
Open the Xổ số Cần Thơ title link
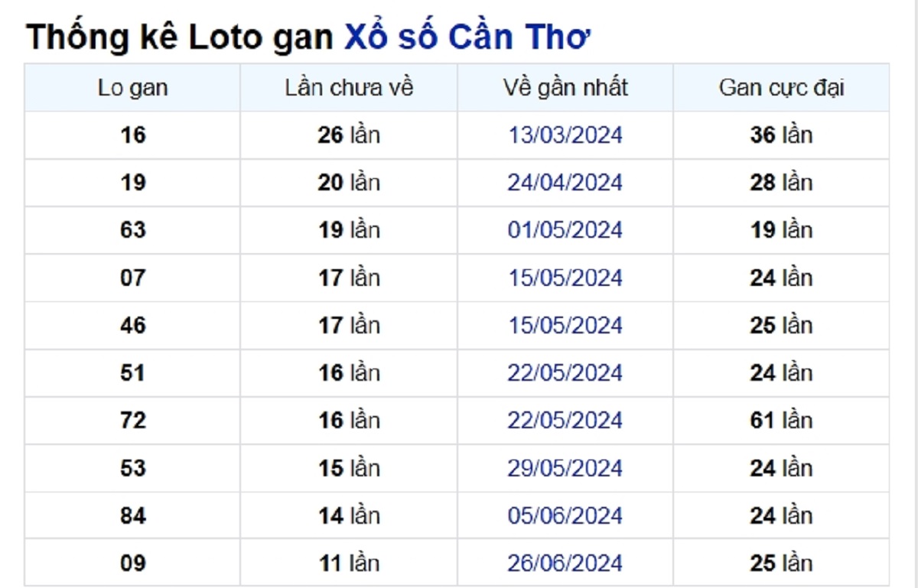click(466, 37)
